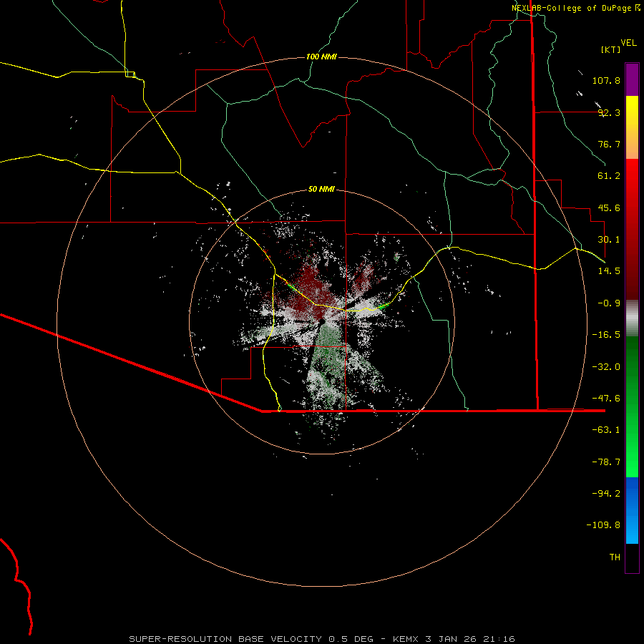Click the -0.9 legend value

click(609, 303)
